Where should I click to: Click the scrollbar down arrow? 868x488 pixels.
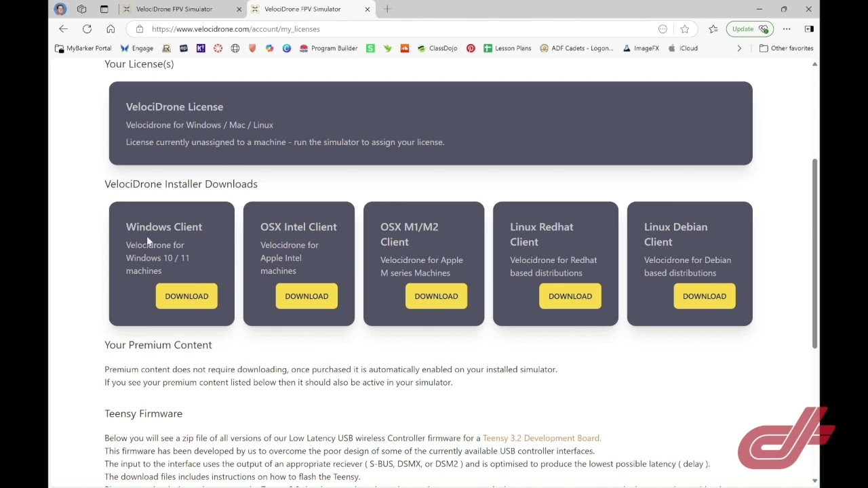[x=814, y=481]
